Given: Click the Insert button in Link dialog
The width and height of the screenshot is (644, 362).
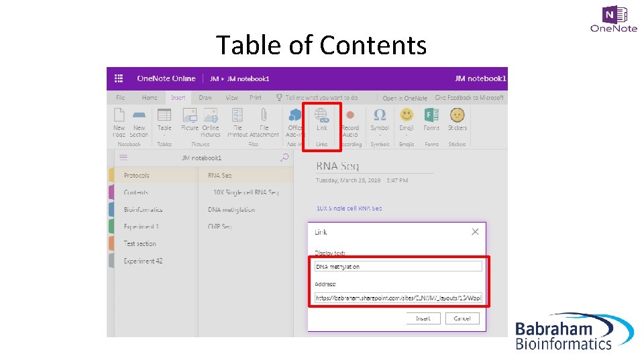Looking at the screenshot, I should coord(423,318).
